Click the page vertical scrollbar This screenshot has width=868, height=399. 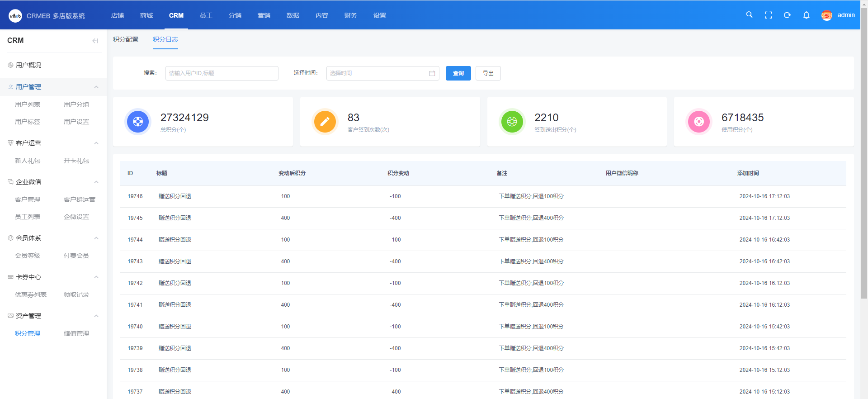(864, 158)
